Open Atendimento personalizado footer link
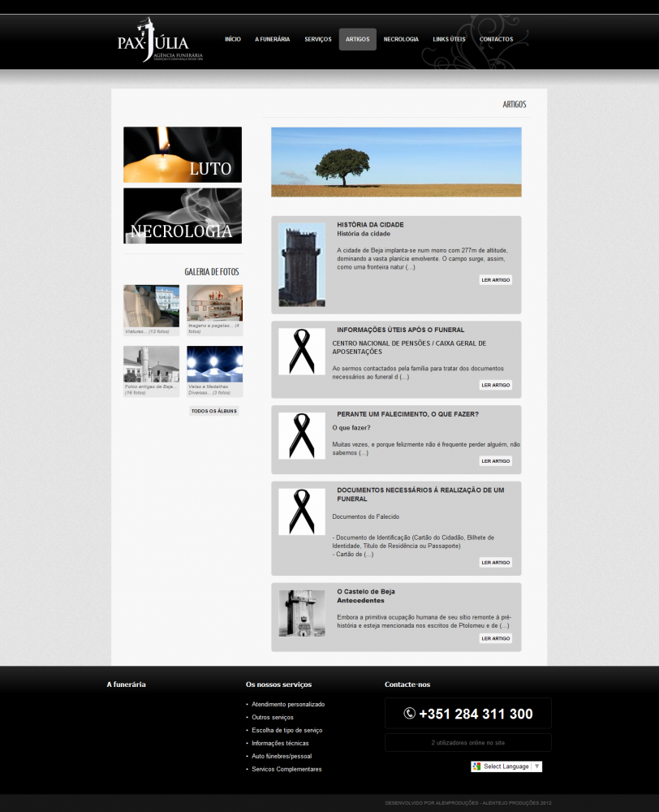 288,704
